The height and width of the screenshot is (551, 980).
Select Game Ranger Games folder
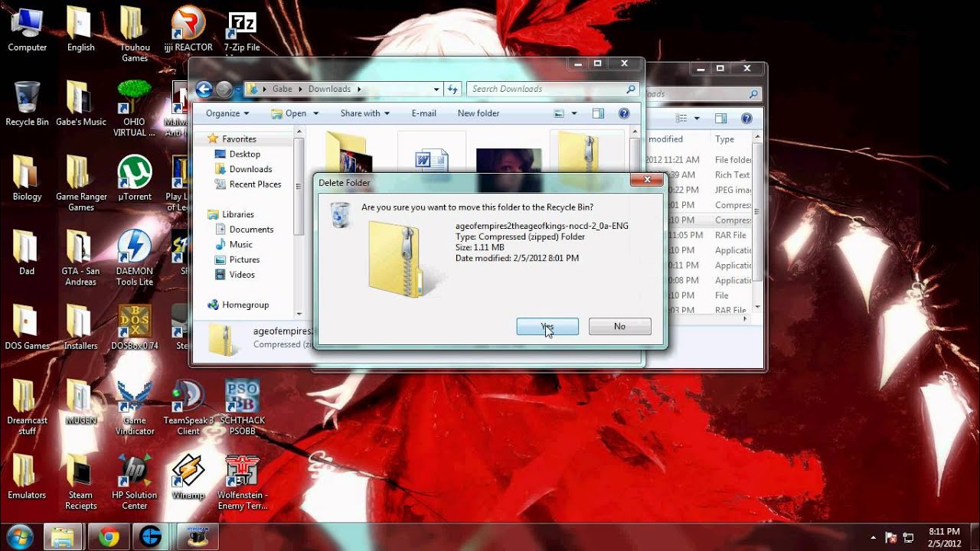tap(81, 184)
